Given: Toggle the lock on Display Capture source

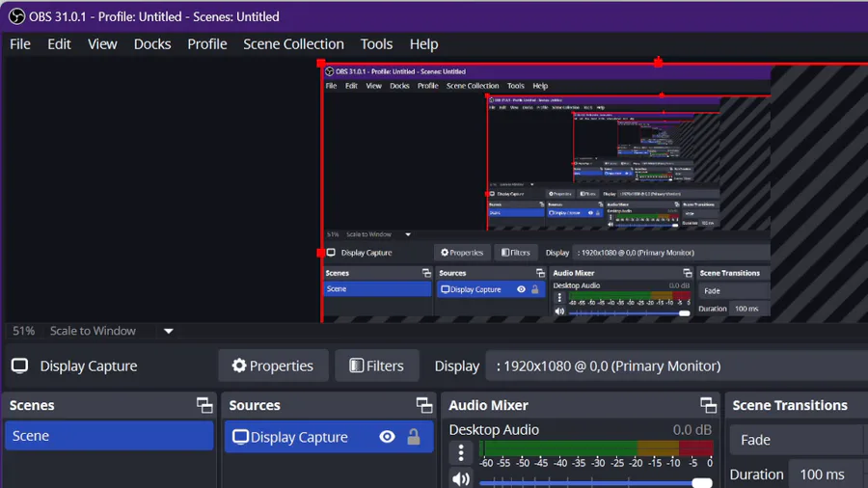Looking at the screenshot, I should 414,437.
